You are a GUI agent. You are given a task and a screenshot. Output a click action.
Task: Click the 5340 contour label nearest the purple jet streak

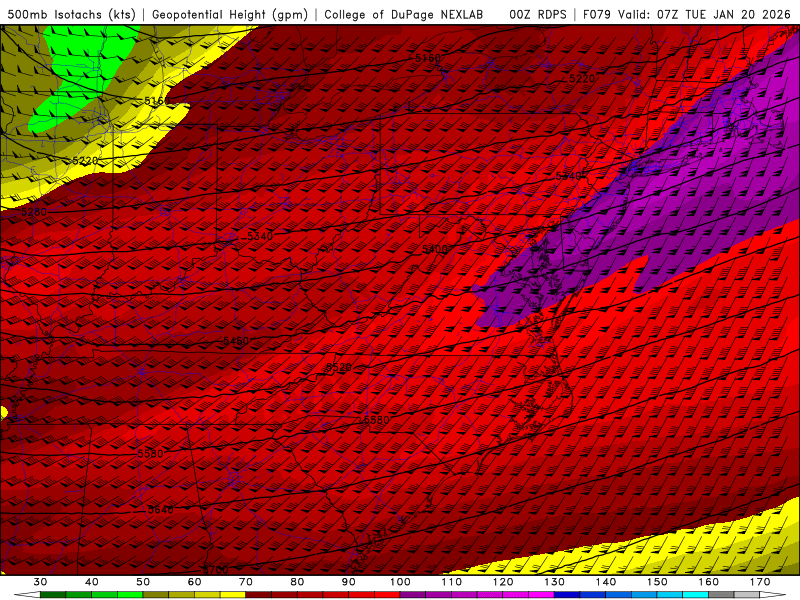(568, 176)
